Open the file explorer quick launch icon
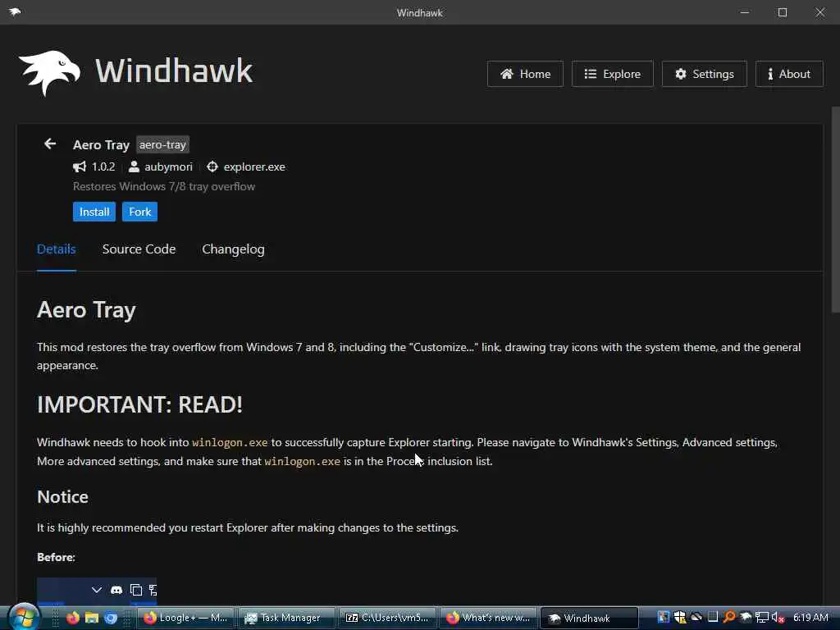The width and height of the screenshot is (840, 630). 92,618
